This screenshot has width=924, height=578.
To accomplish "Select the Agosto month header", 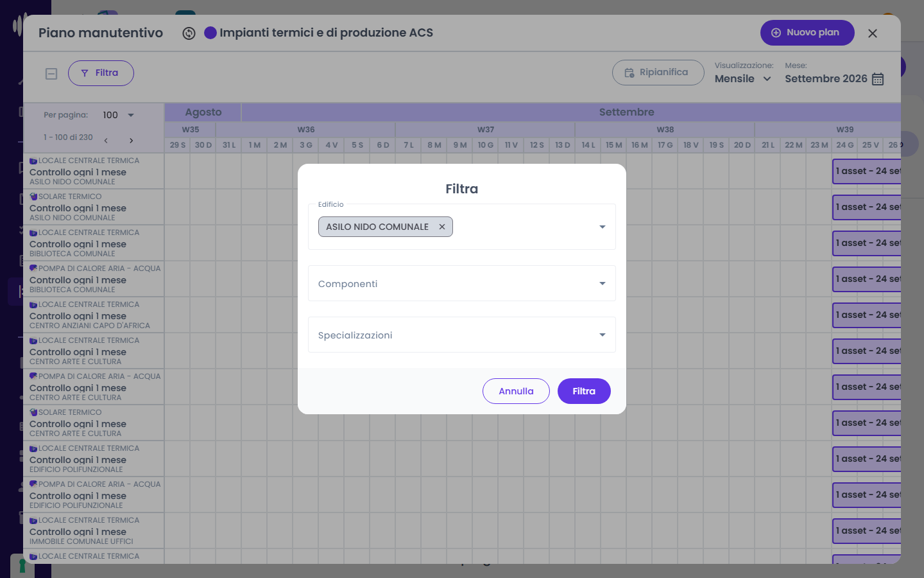I will point(203,112).
